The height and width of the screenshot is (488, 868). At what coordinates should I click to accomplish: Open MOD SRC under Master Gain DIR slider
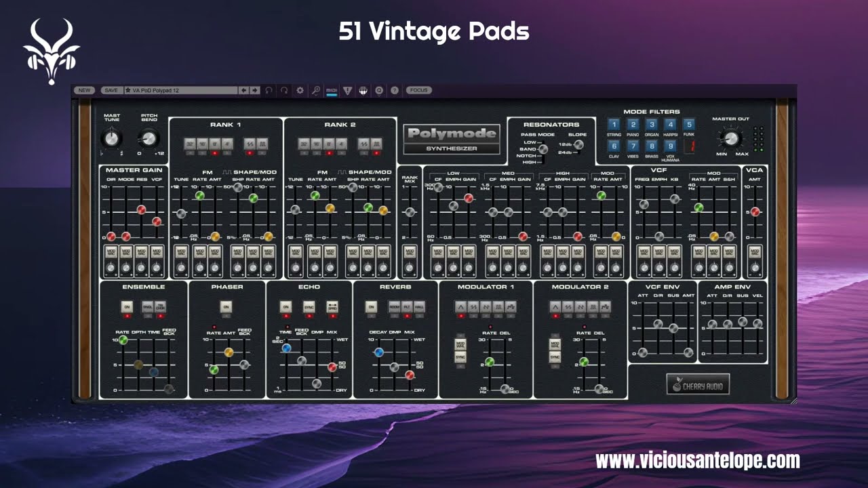pyautogui.click(x=111, y=252)
